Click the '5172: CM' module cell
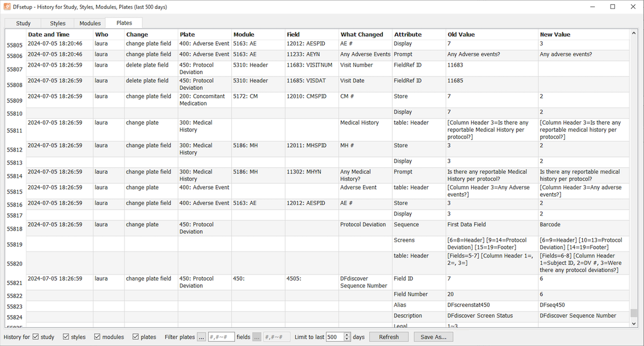The height and width of the screenshot is (346, 644). pyautogui.click(x=258, y=100)
